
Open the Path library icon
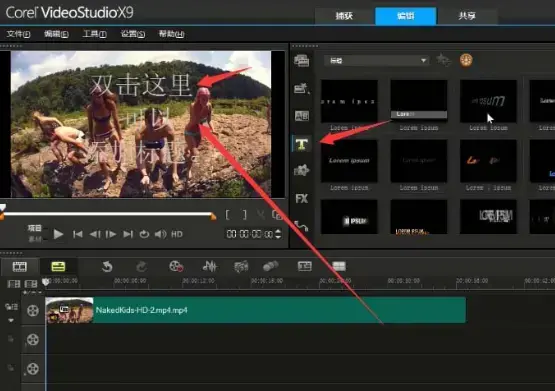[x=301, y=226]
